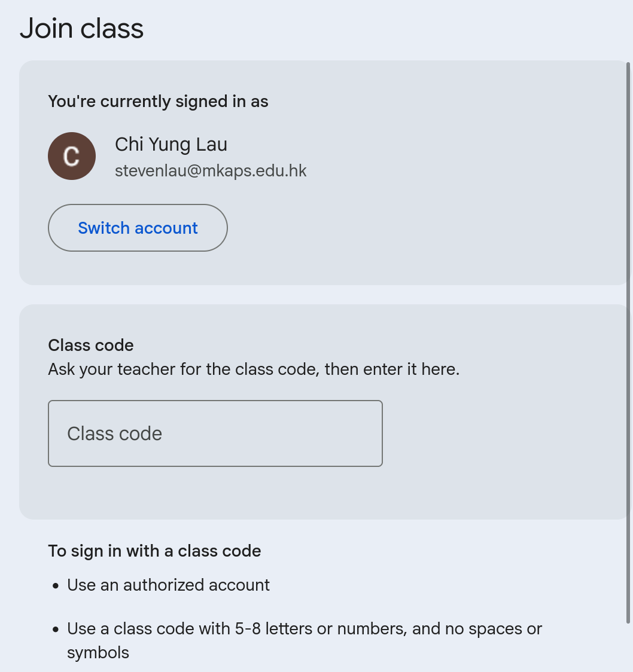Click the bold "Class code" section label
The image size is (633, 672).
tap(91, 345)
